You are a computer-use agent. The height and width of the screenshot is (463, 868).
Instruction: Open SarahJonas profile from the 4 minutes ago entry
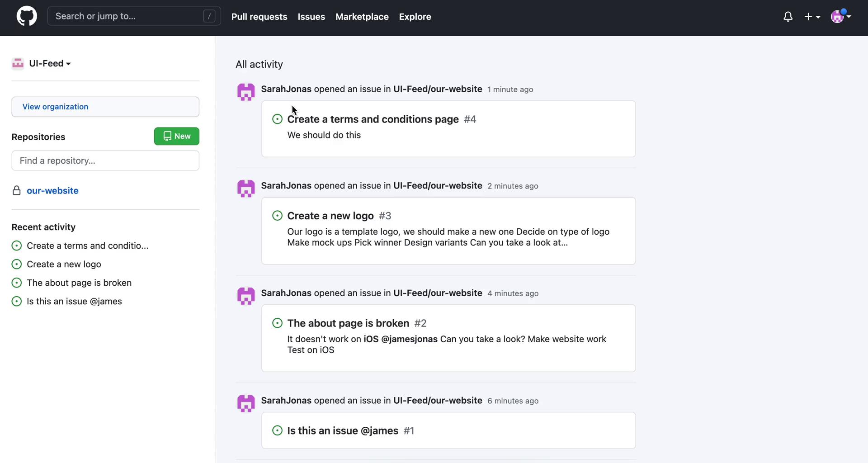(x=286, y=293)
